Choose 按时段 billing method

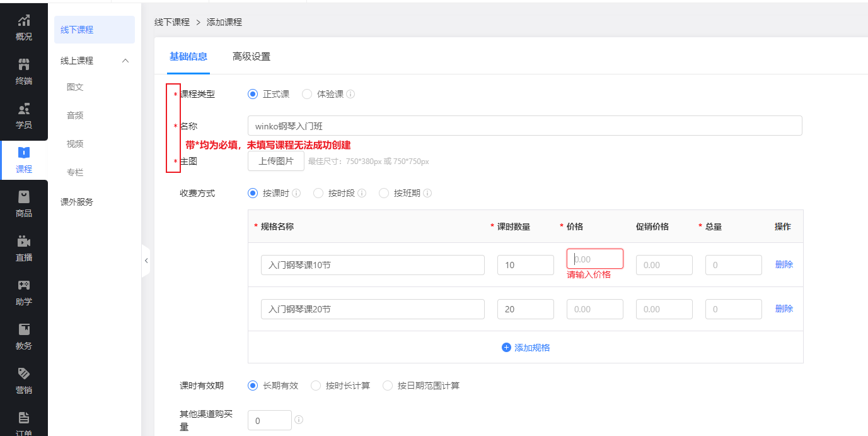point(318,193)
